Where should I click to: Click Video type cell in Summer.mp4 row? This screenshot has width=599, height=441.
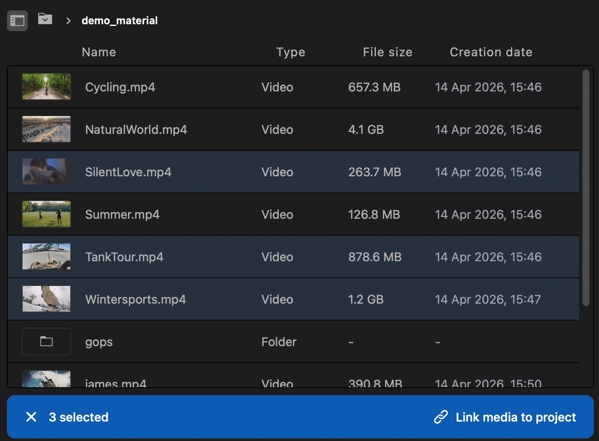277,214
